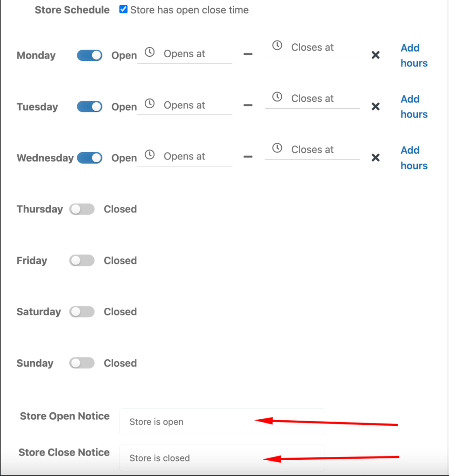Remove Tuesday's hours using the X icon
This screenshot has height=476, width=449.
click(375, 106)
